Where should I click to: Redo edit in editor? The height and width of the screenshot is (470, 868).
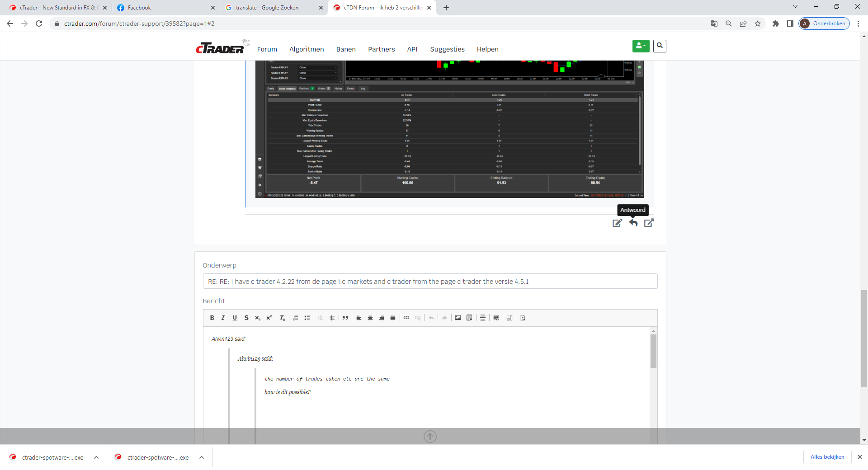pos(444,318)
